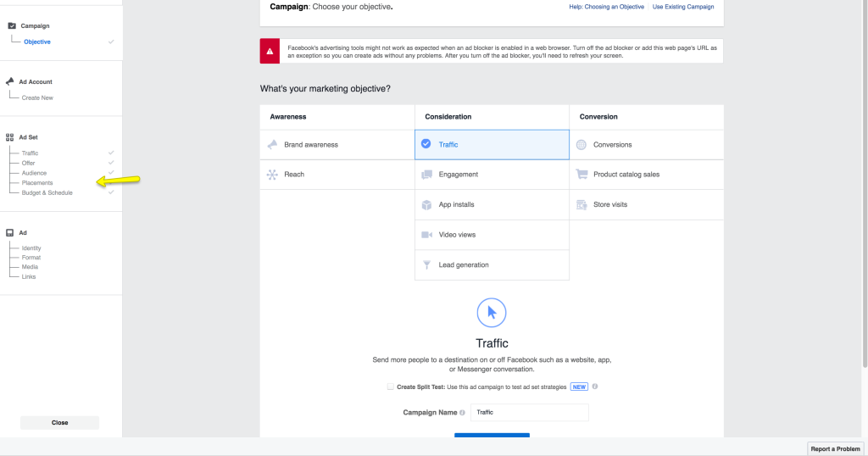This screenshot has width=868, height=456.
Task: Click the info icon next to NEW badge
Action: point(595,386)
